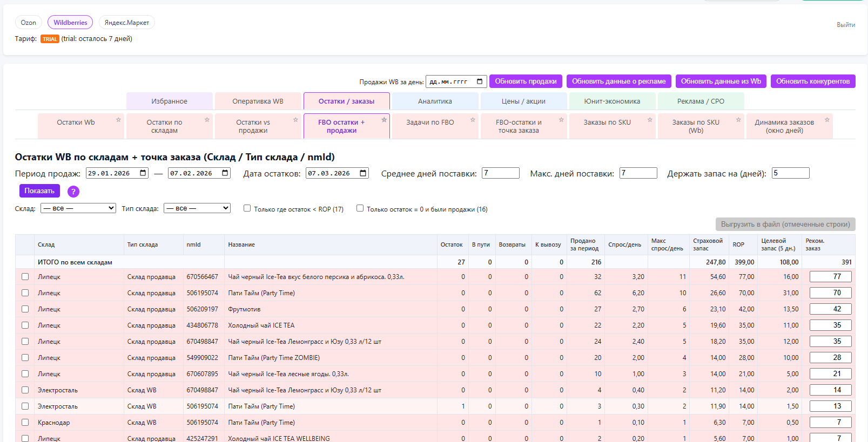Expand the Склад dropdown
Screen dimensions: 868x442
78,208
